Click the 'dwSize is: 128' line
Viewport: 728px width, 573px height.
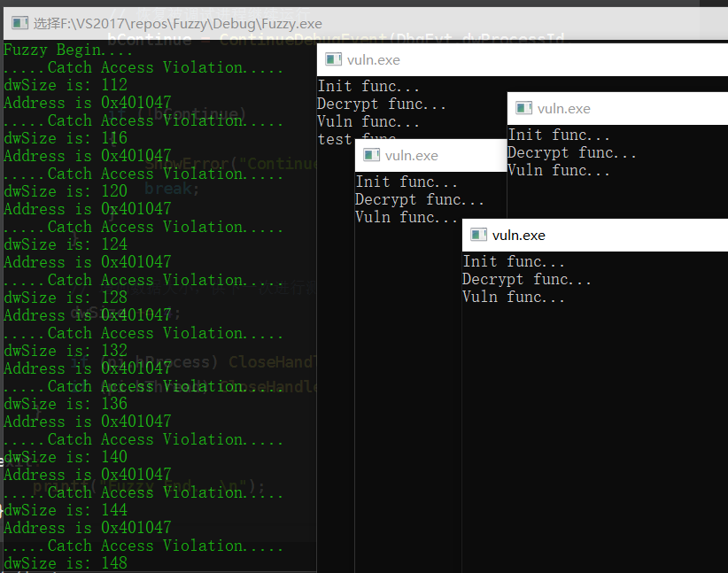66,298
